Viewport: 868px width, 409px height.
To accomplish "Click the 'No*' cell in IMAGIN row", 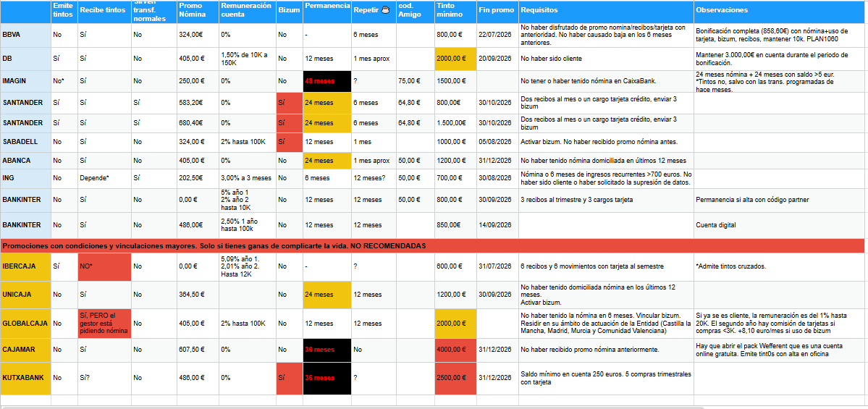I will pos(64,81).
